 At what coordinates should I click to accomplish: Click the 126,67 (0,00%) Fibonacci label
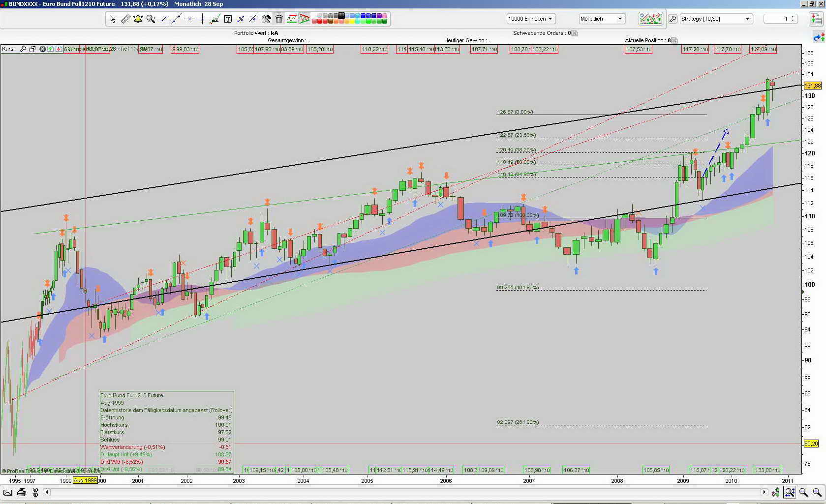click(x=515, y=112)
